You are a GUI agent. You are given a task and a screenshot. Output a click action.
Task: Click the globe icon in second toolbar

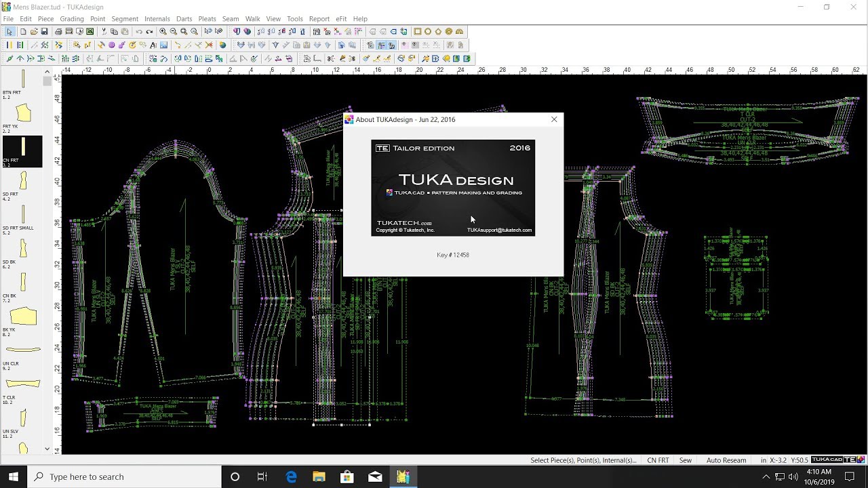pyautogui.click(x=222, y=45)
